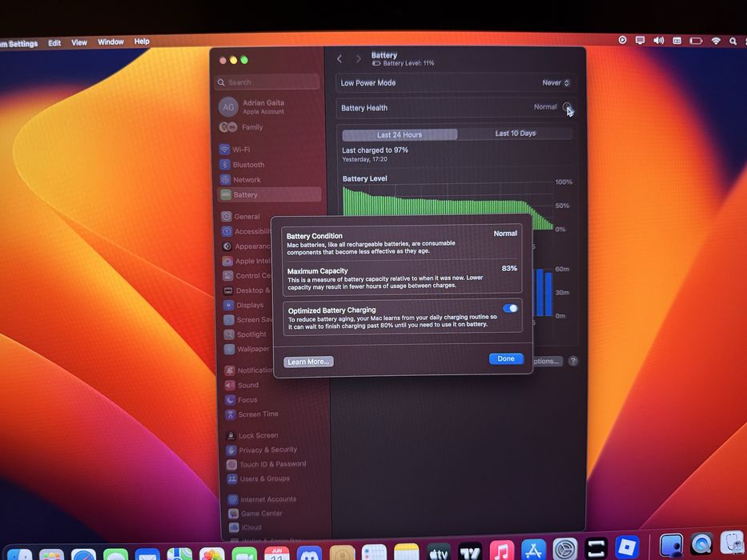747x560 pixels.
Task: Open Screen Time in the sidebar
Action: (252, 414)
